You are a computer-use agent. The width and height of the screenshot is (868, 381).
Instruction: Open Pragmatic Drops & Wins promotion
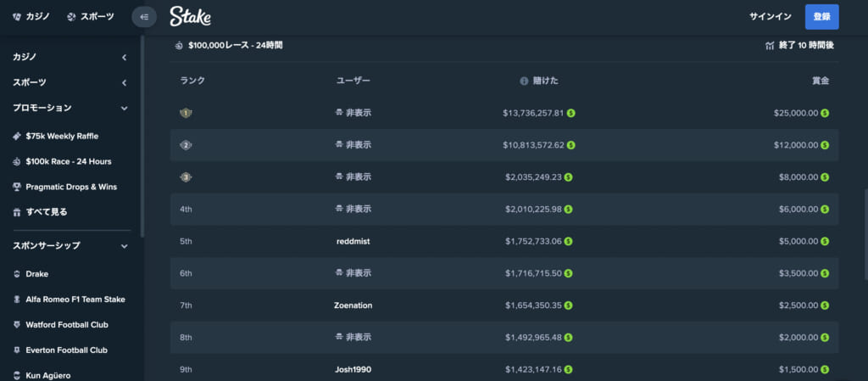71,188
